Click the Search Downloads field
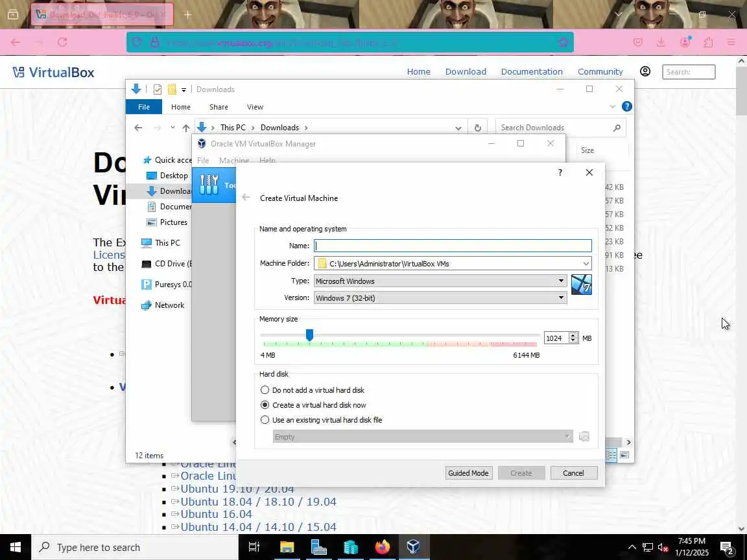 560,128
